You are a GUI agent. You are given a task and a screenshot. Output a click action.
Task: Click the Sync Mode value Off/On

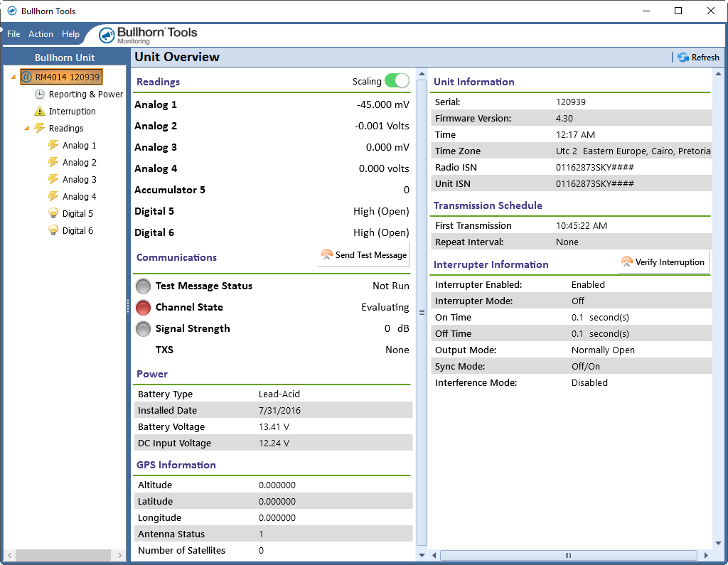coord(586,366)
